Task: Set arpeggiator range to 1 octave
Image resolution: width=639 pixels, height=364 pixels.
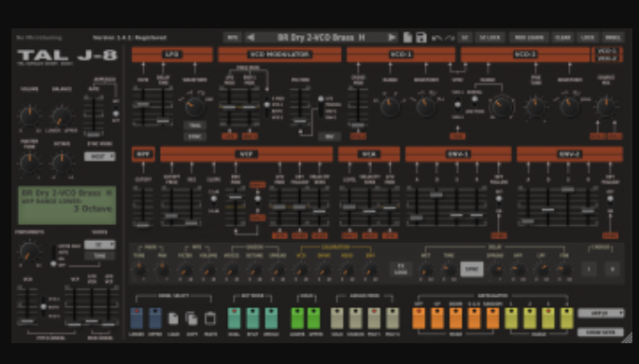Action: pos(511,318)
